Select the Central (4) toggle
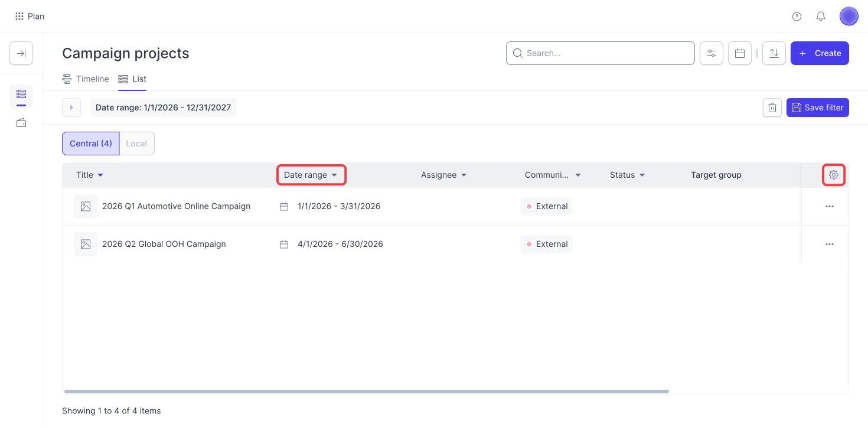 91,144
